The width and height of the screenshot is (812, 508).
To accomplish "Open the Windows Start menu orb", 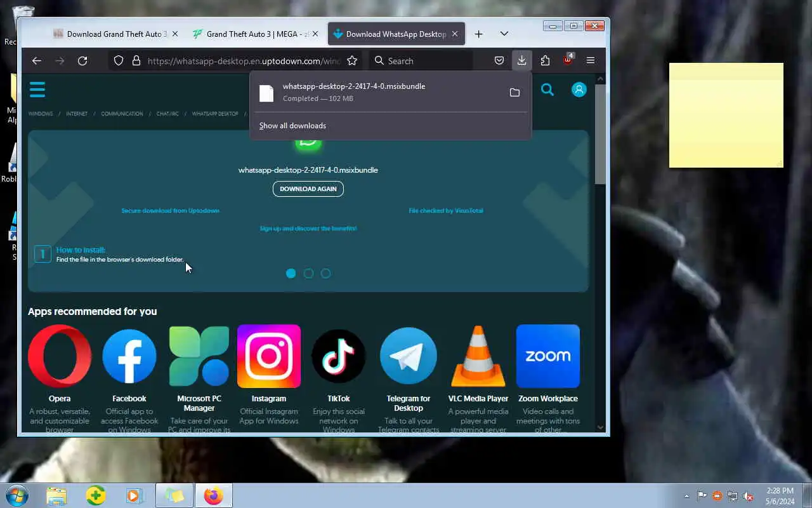I will [x=16, y=495].
